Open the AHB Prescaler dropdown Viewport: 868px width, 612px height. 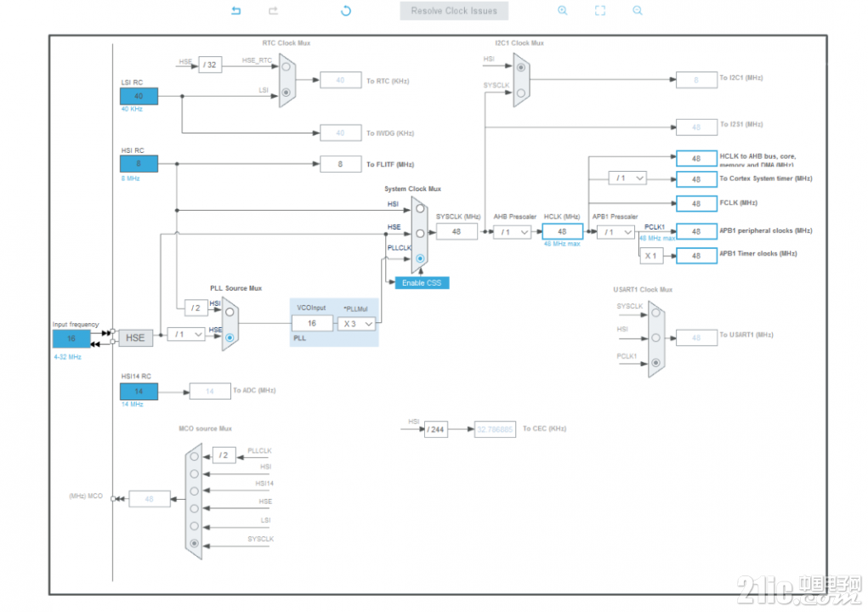(x=513, y=232)
